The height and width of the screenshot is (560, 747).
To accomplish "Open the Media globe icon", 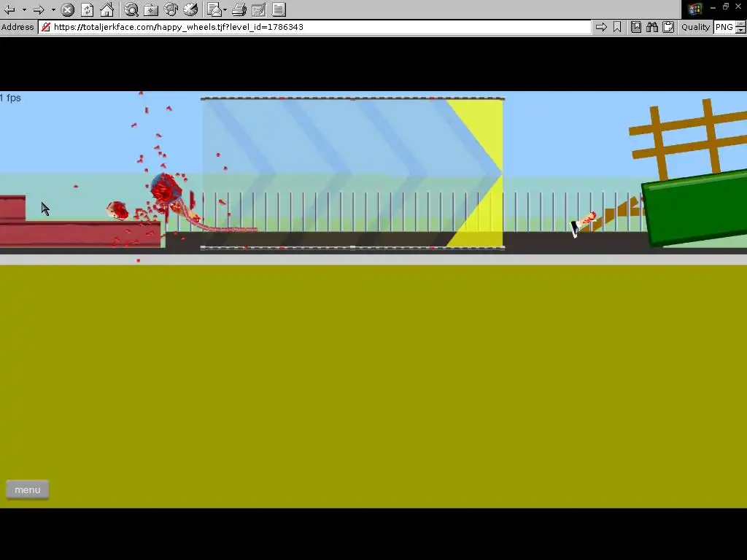I will click(171, 9).
